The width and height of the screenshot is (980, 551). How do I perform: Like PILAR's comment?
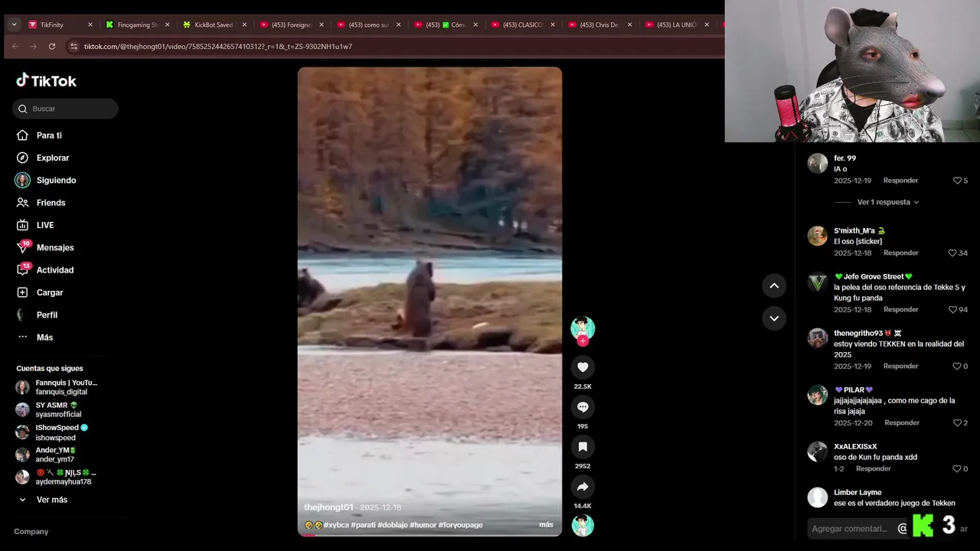957,423
